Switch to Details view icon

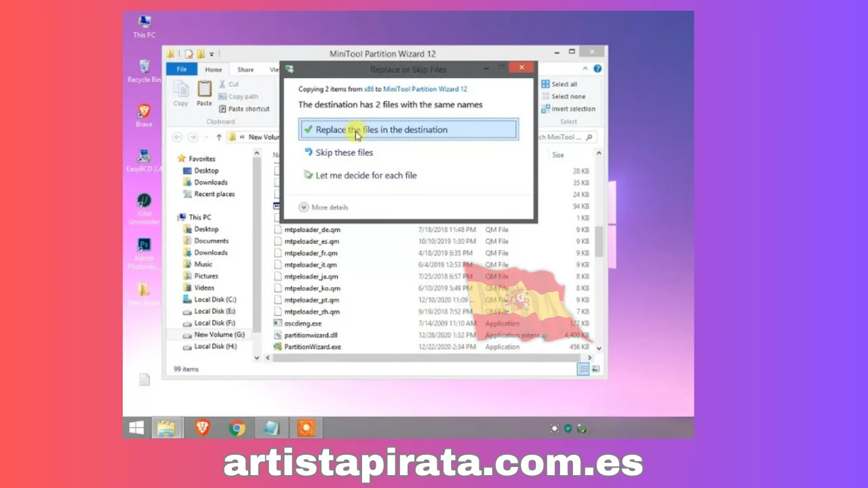(x=583, y=369)
